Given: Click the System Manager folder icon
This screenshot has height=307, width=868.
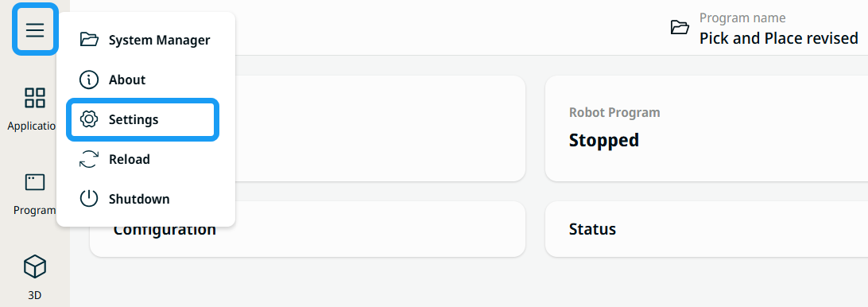Looking at the screenshot, I should [88, 40].
